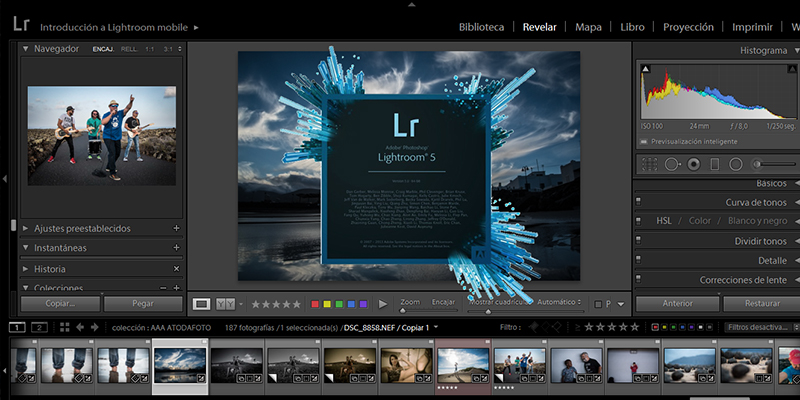Select the Crop Overlay tool
Viewport: 800px width, 400px height.
tap(649, 164)
